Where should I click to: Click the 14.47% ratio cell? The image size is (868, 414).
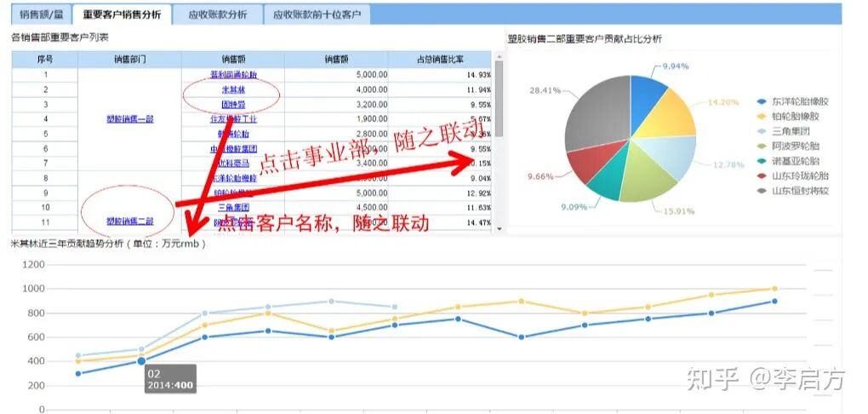(440, 222)
